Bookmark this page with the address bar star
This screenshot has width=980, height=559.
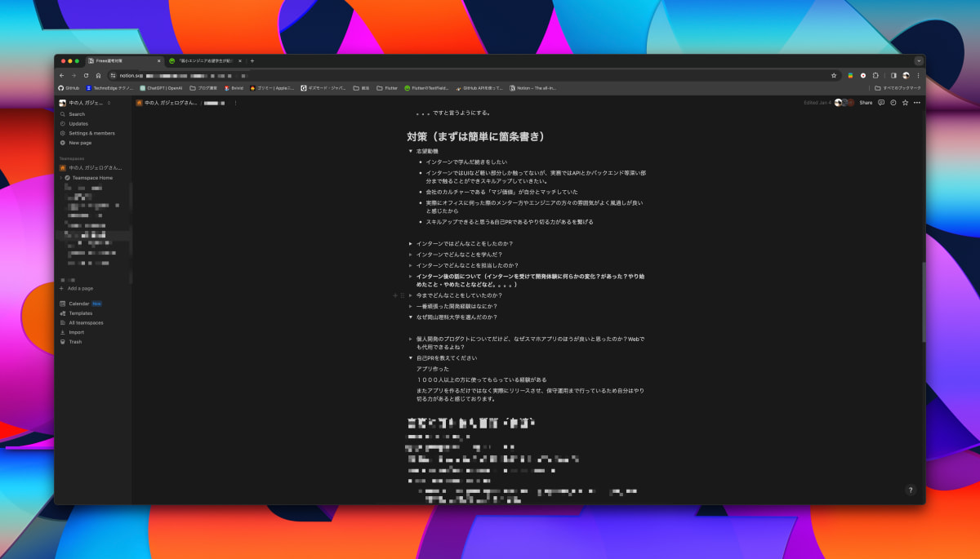pos(834,75)
